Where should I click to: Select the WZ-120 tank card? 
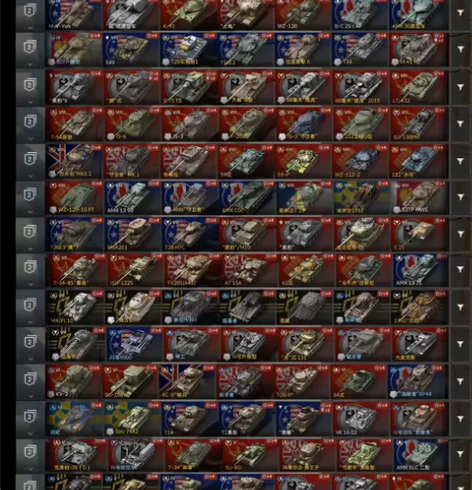pos(303,15)
